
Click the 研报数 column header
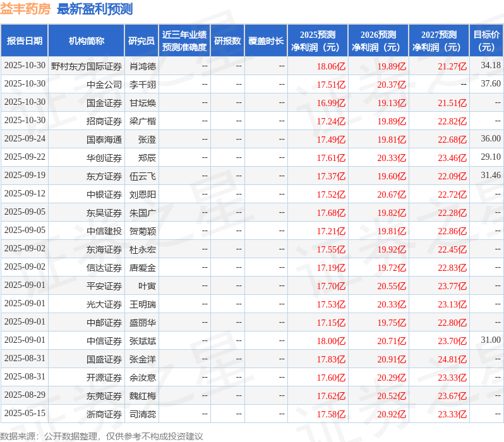[x=227, y=41]
